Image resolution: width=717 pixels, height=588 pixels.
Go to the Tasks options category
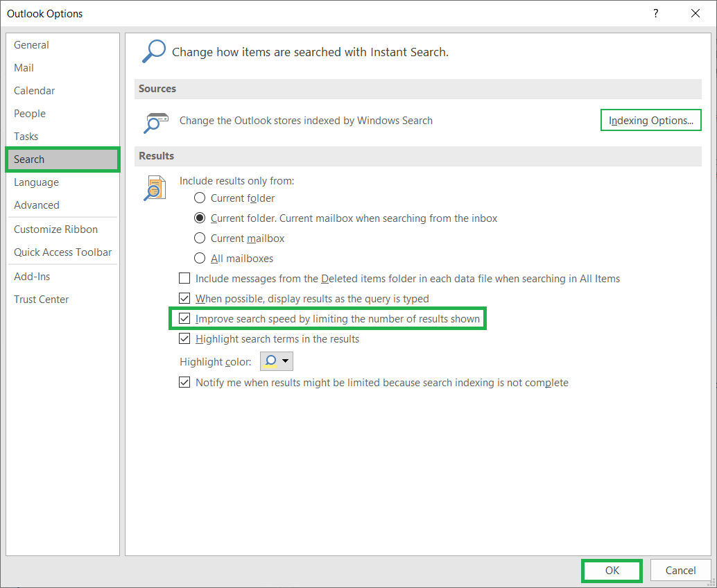(62, 137)
